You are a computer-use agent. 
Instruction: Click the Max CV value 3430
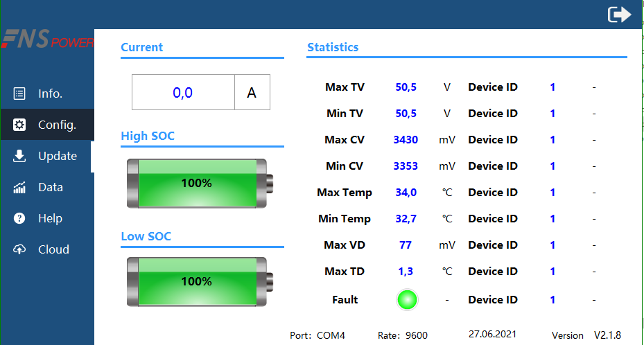pyautogui.click(x=406, y=140)
